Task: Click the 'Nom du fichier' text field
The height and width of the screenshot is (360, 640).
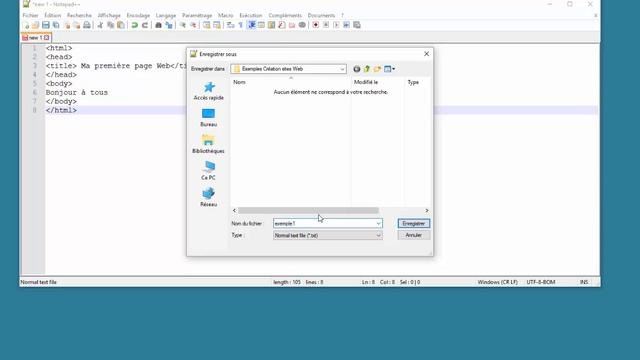Action: pyautogui.click(x=324, y=223)
